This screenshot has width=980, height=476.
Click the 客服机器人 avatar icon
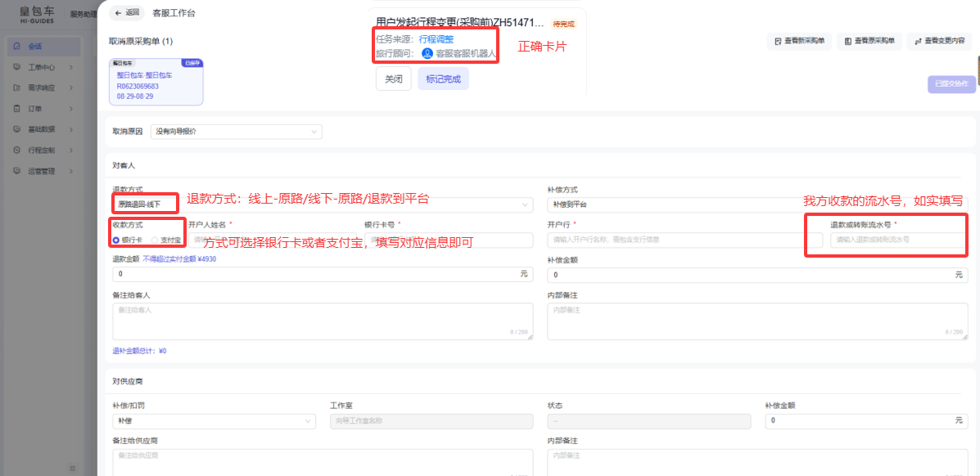coord(427,54)
